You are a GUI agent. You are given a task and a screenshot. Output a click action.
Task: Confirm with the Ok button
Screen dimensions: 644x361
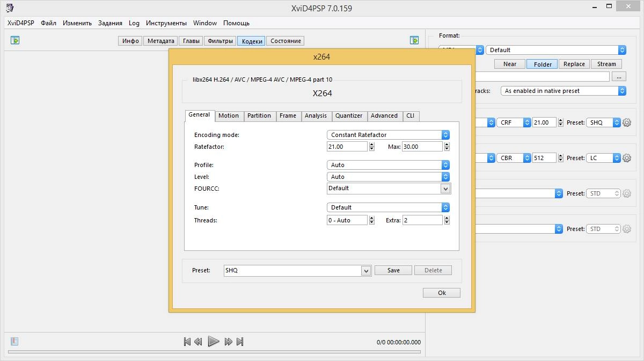(442, 293)
